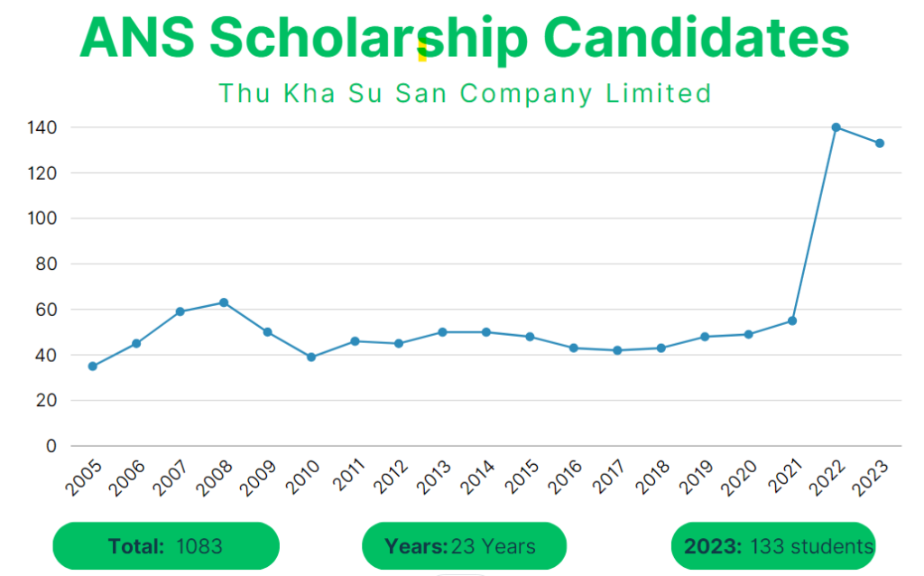924x576 pixels.
Task: Select the 2005 starting data point
Action: (x=92, y=366)
